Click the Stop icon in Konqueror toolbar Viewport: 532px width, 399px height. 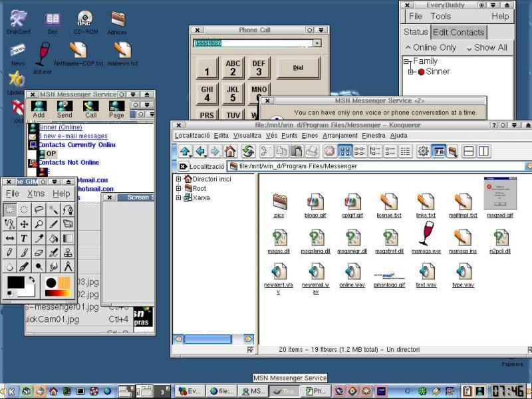coord(329,152)
